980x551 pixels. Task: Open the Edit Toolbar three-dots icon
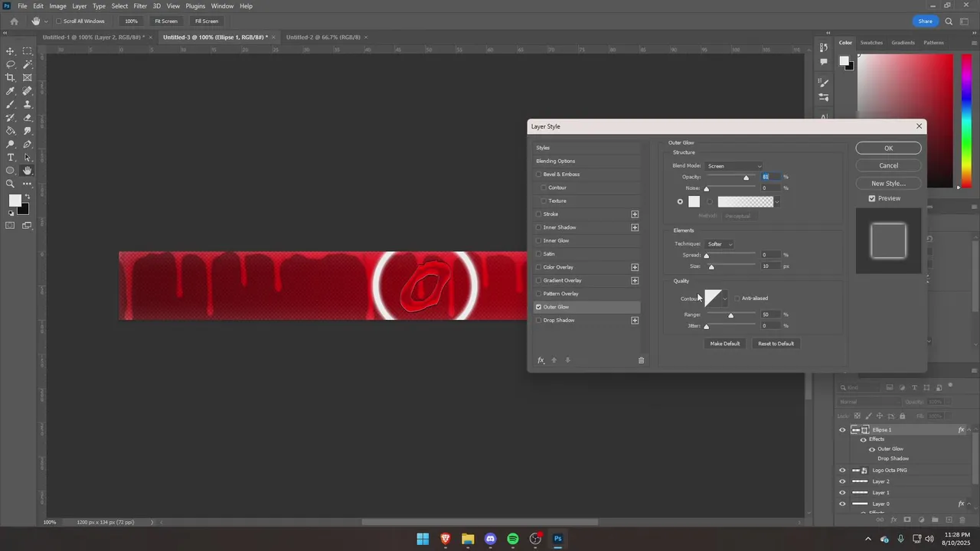click(x=28, y=184)
